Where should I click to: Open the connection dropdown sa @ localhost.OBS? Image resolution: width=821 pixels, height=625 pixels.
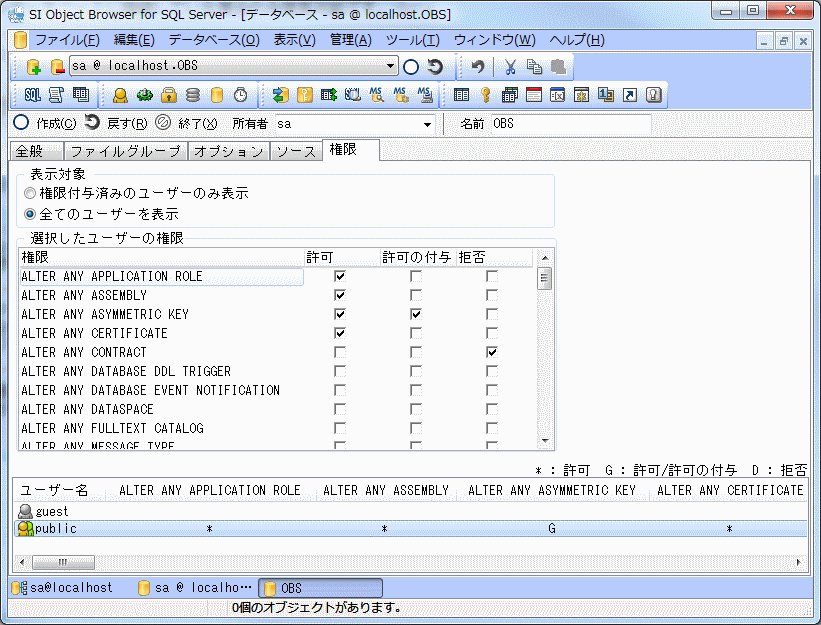[x=391, y=67]
